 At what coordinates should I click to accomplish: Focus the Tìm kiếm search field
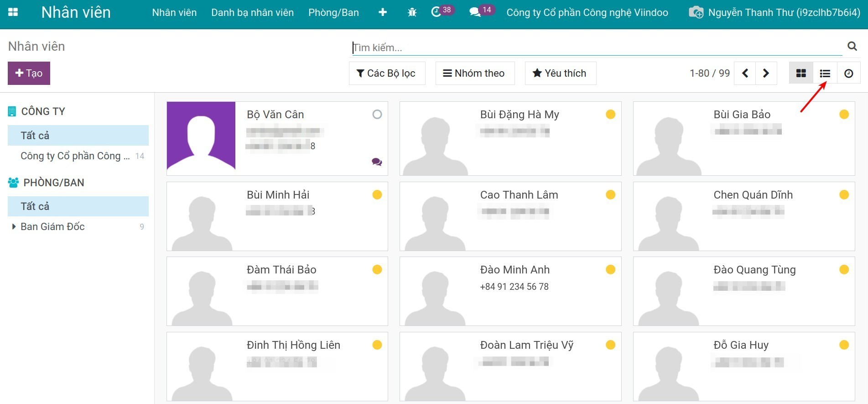click(x=597, y=47)
